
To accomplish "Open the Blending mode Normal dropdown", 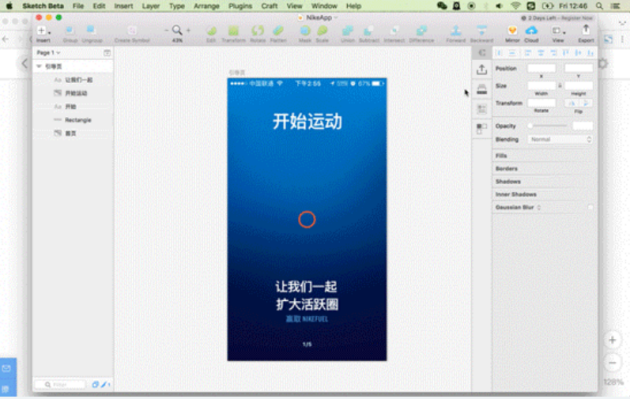I will coord(560,139).
